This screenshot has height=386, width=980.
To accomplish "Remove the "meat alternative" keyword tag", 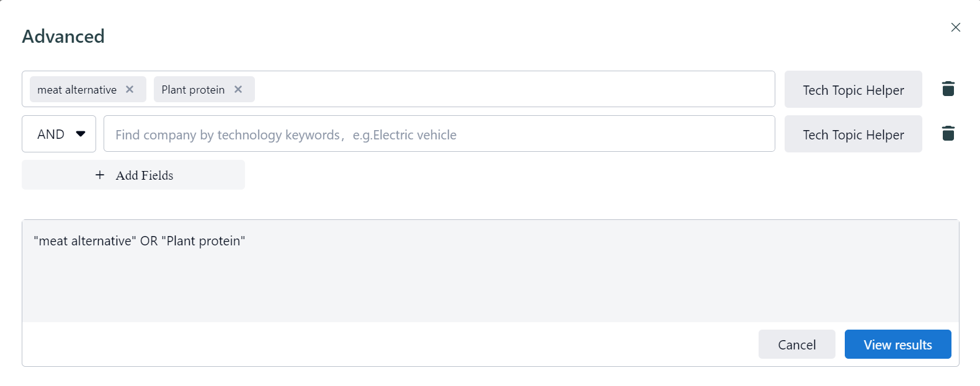I will (130, 89).
